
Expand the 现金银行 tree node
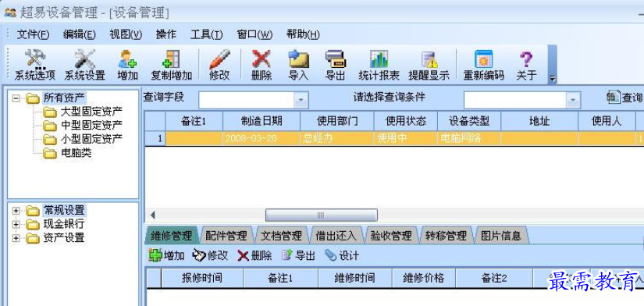[x=16, y=224]
